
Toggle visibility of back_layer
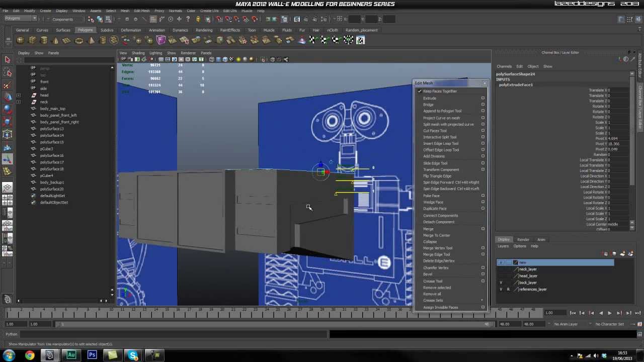coord(501,283)
